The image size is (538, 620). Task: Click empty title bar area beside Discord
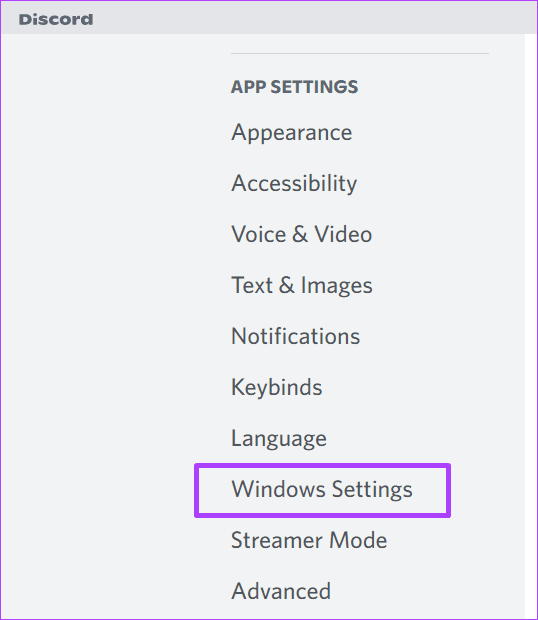(x=312, y=18)
